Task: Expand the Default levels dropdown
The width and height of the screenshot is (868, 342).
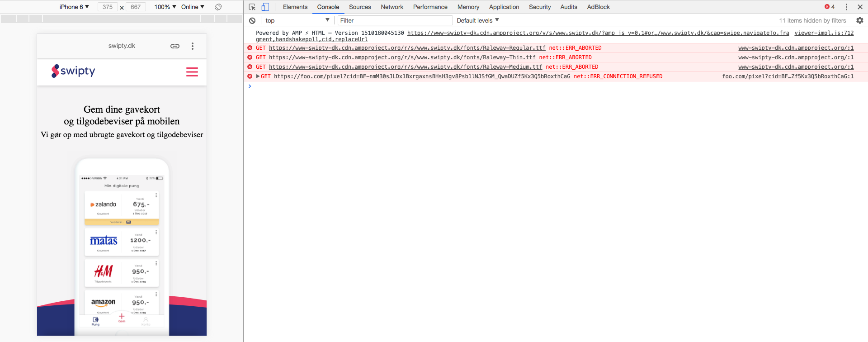Action: tap(478, 20)
